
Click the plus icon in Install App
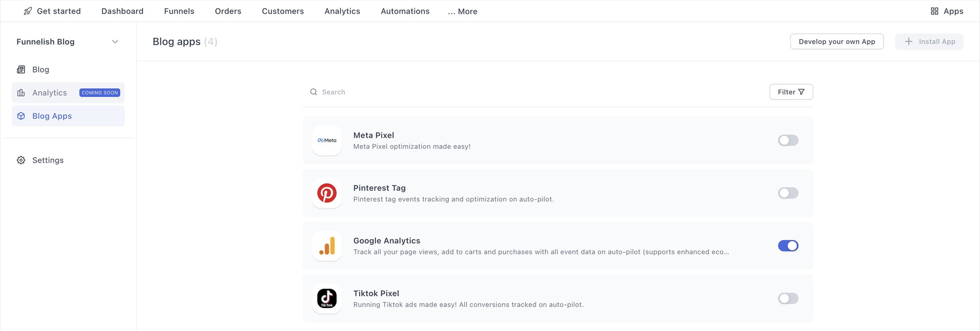908,42
